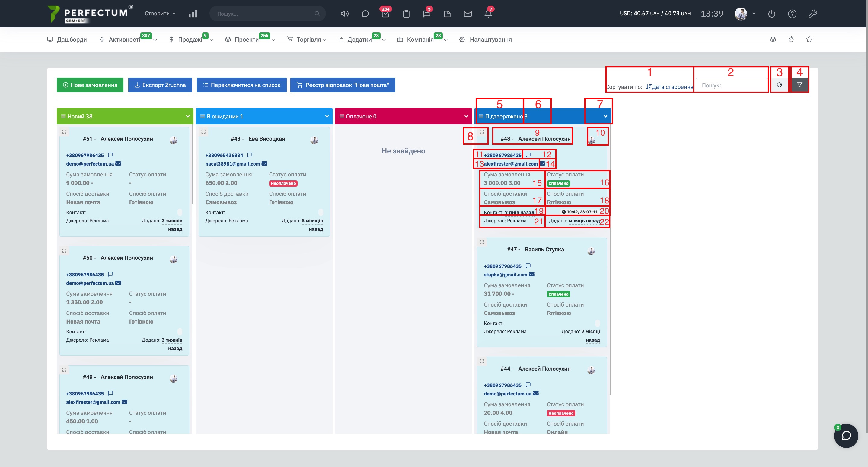Open the chat bubble icon in the top bar

click(365, 14)
